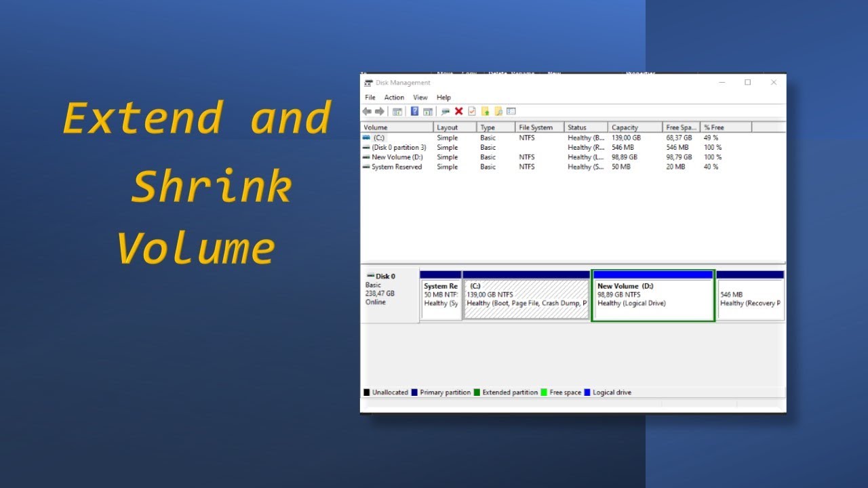The width and height of the screenshot is (868, 488).
Task: Click the Free space legend label
Action: coord(565,392)
